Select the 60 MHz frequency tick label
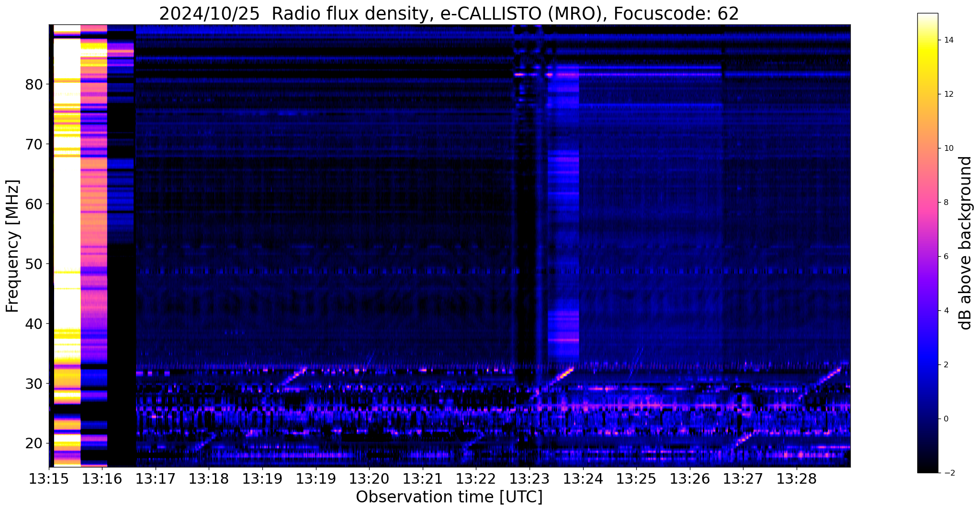This screenshot has height=511, width=980. (34, 204)
